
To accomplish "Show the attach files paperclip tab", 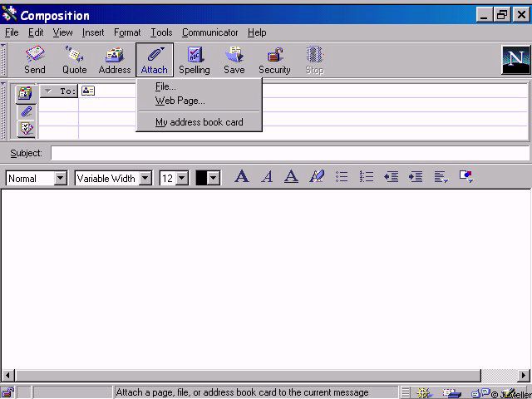I will 26,111.
